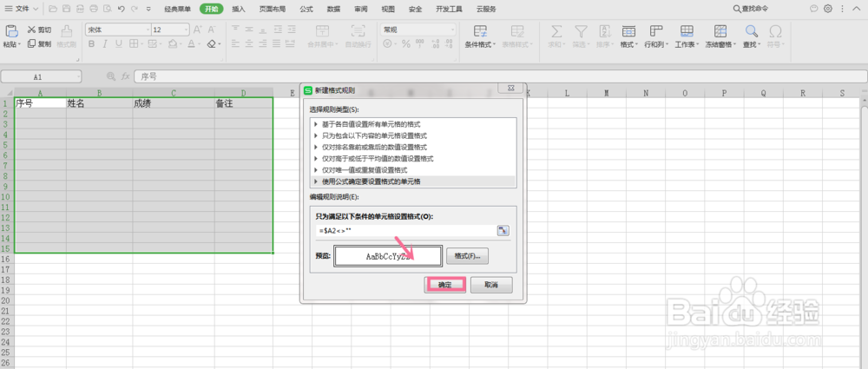Click the cell borders icon
The width and height of the screenshot is (868, 369).
(x=134, y=43)
